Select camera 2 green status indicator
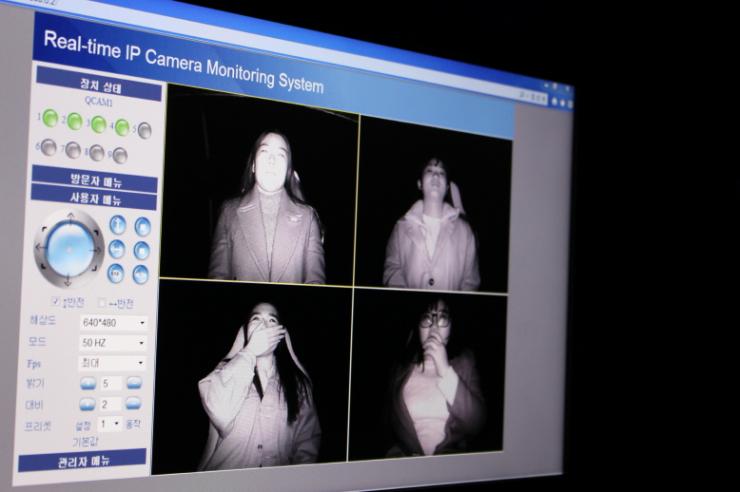The image size is (740, 492). coord(75,122)
